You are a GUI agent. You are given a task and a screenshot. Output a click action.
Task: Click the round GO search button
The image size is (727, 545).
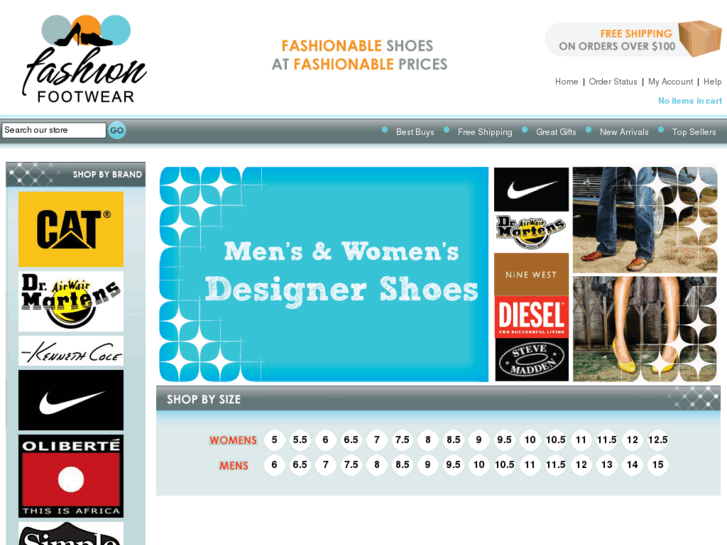coord(117,130)
